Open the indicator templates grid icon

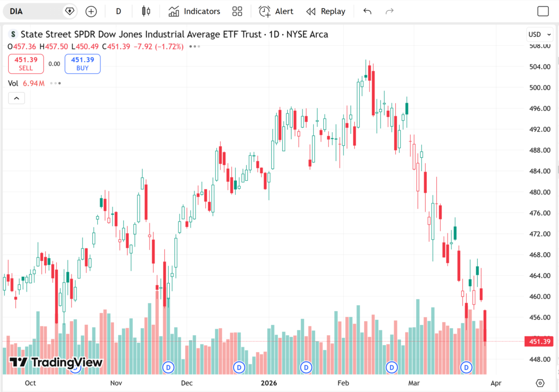(x=237, y=11)
